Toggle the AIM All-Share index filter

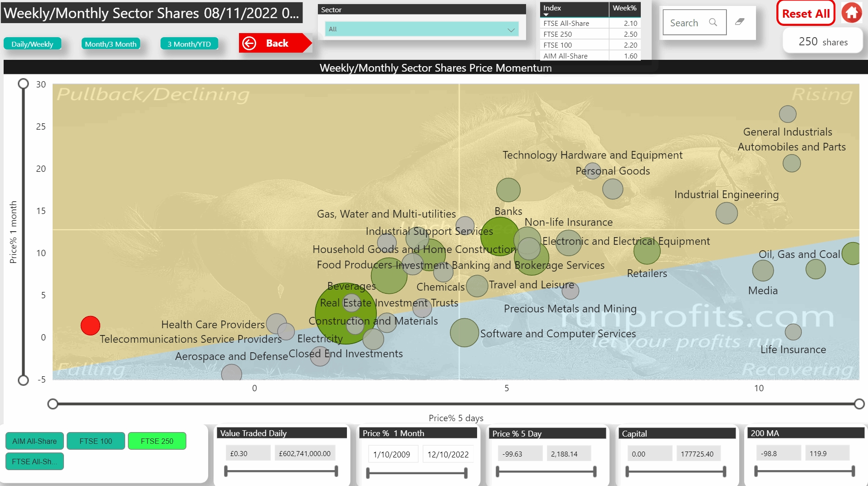pyautogui.click(x=34, y=441)
